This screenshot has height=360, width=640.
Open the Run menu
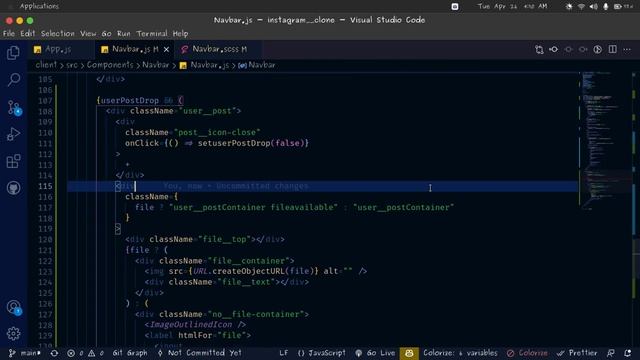coord(124,33)
